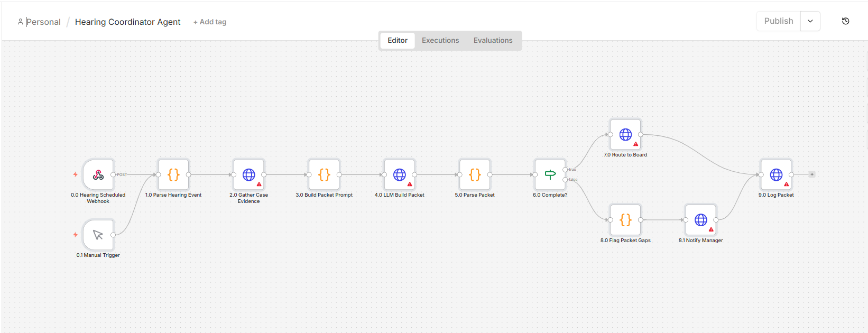Image resolution: width=868 pixels, height=333 pixels.
Task: Open the 2.0 Gather Case Evidence node
Action: tap(248, 174)
